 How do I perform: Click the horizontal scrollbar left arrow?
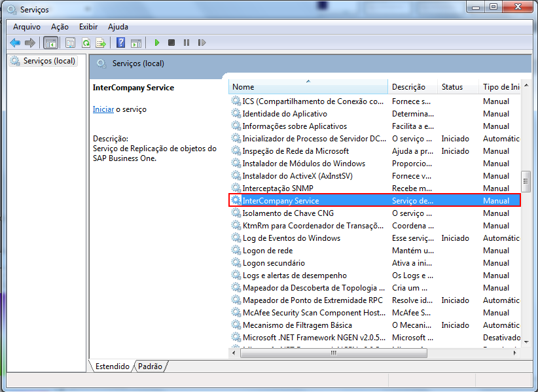point(234,353)
